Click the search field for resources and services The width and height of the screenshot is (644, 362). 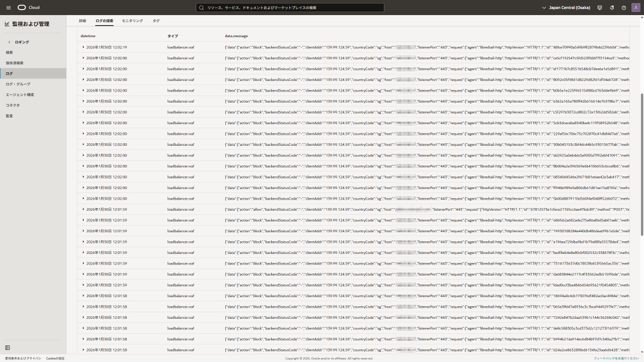pyautogui.click(x=290, y=8)
